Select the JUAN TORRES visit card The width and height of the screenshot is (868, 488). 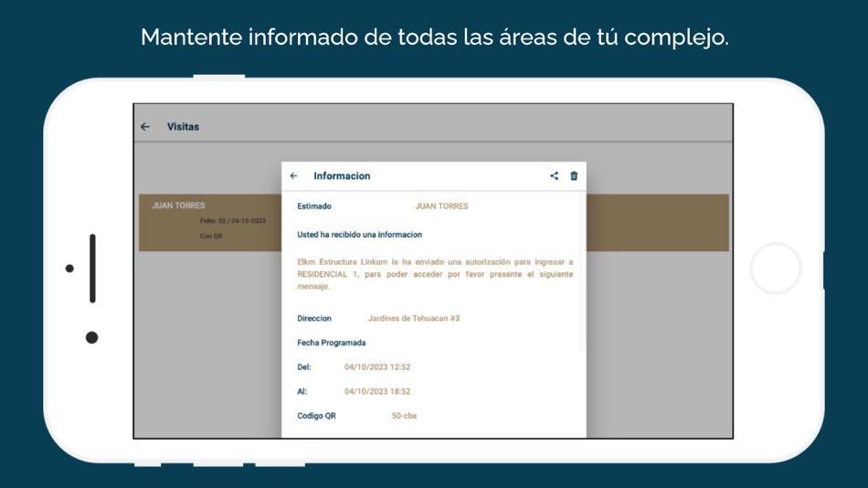click(x=210, y=223)
